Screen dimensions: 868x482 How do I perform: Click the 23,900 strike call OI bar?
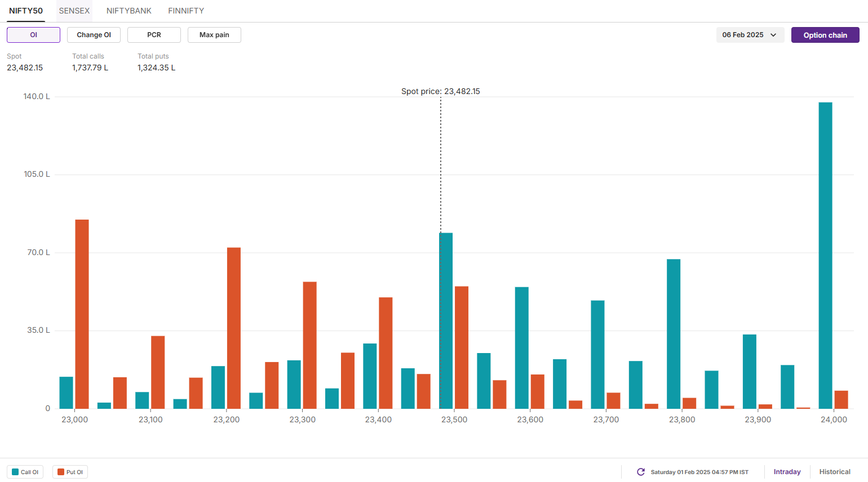pos(750,372)
